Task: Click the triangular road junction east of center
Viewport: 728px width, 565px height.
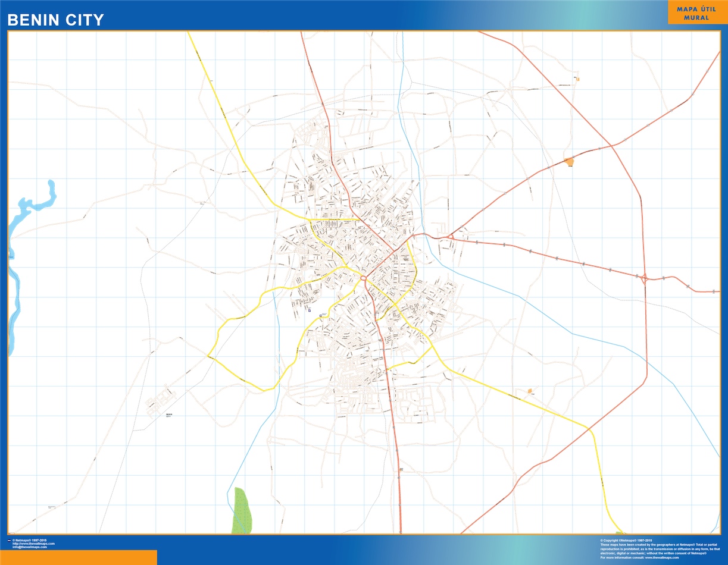Action: click(451, 236)
